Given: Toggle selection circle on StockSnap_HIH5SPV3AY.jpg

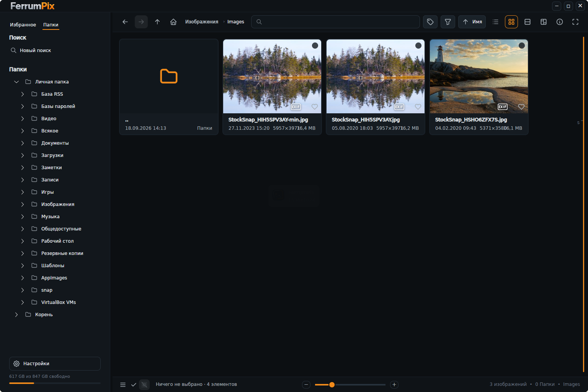Looking at the screenshot, I should coord(418,46).
